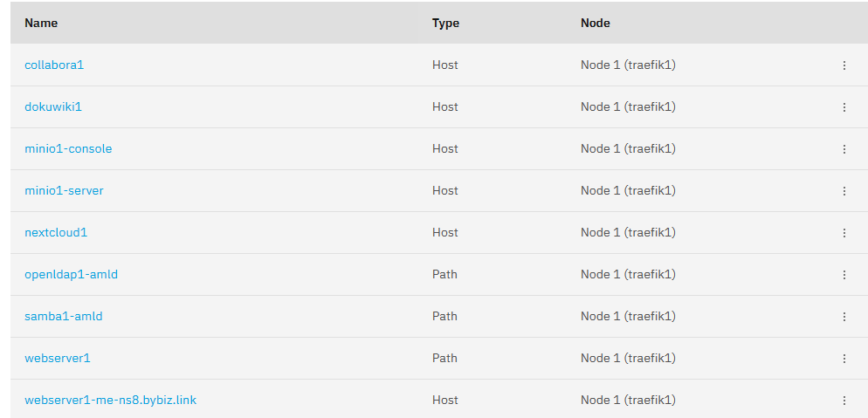Open the nextcloud1 route link
Screen dimensions: 868x418
(x=56, y=232)
